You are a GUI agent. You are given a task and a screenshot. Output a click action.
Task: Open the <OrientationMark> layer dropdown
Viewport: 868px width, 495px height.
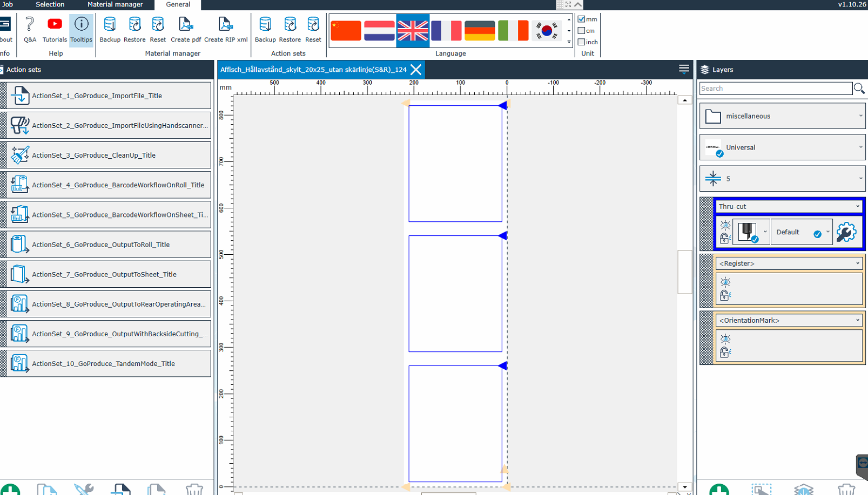pyautogui.click(x=789, y=320)
